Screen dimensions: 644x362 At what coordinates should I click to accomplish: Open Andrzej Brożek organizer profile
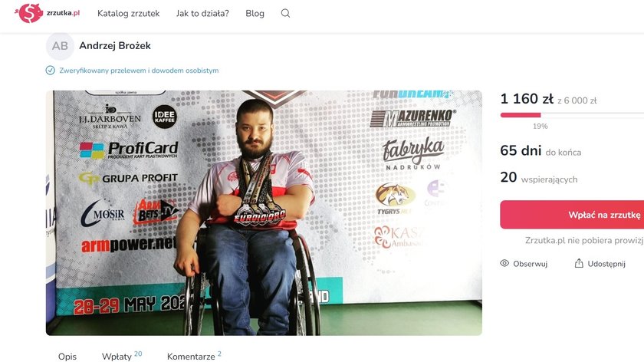coord(115,45)
